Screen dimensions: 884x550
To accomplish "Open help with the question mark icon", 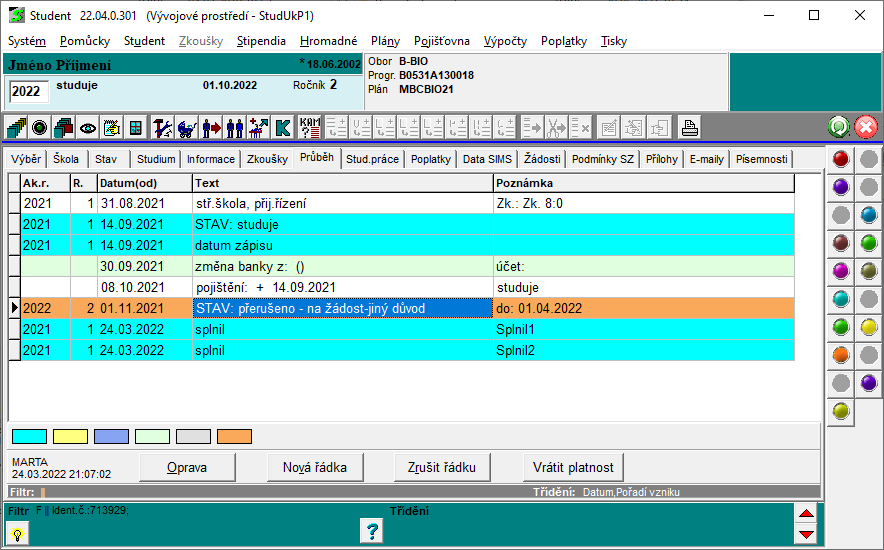I will tap(372, 532).
